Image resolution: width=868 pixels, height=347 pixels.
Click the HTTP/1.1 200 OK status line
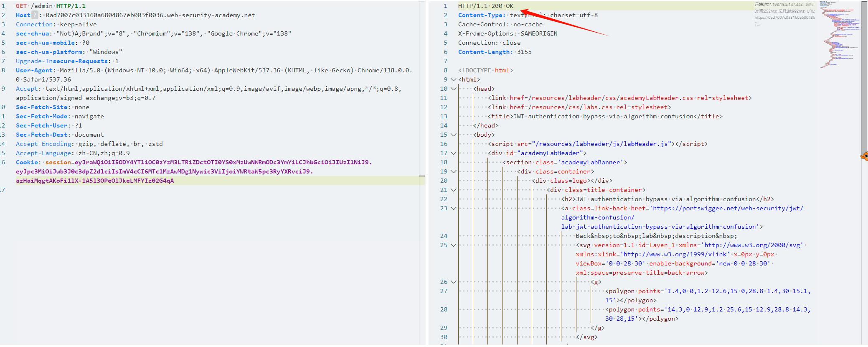click(486, 6)
